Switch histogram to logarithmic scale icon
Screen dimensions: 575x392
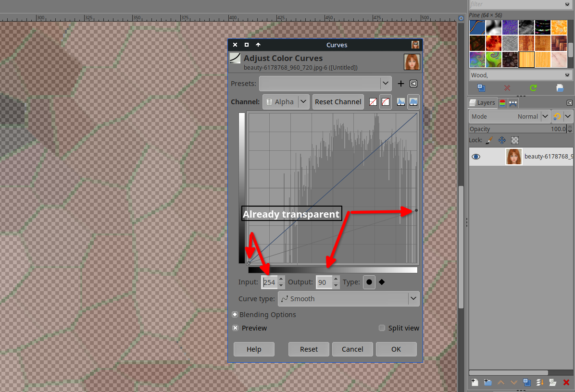tap(413, 102)
